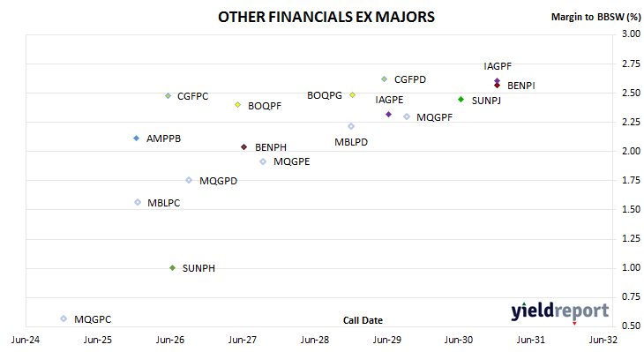The image size is (644, 352).
Task: Click the AMPPB blue diamond marker
Action: click(x=137, y=138)
